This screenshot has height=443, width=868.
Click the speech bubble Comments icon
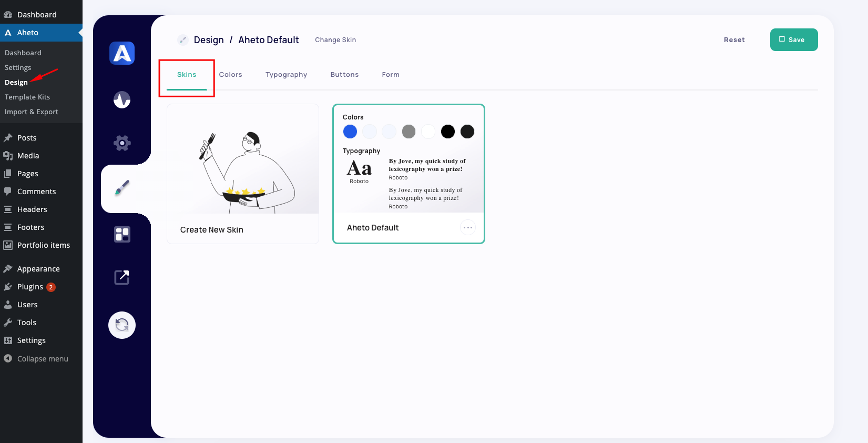pyautogui.click(x=8, y=192)
